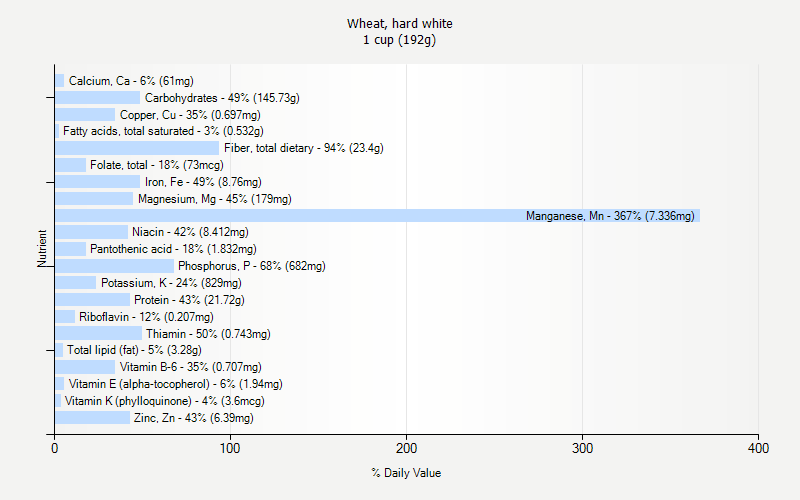The width and height of the screenshot is (800, 500).
Task: Click the Magnesium bar left of its label
Action: (94, 198)
